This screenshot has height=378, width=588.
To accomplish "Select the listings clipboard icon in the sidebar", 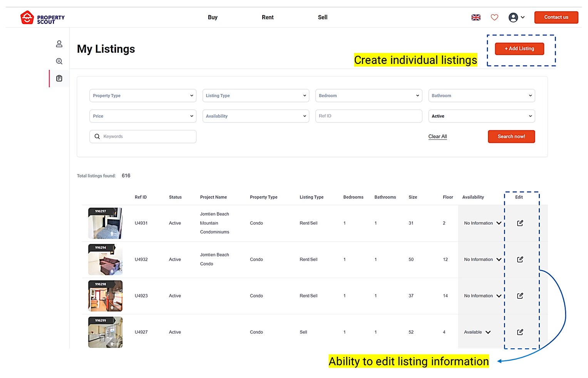I will pyautogui.click(x=59, y=78).
